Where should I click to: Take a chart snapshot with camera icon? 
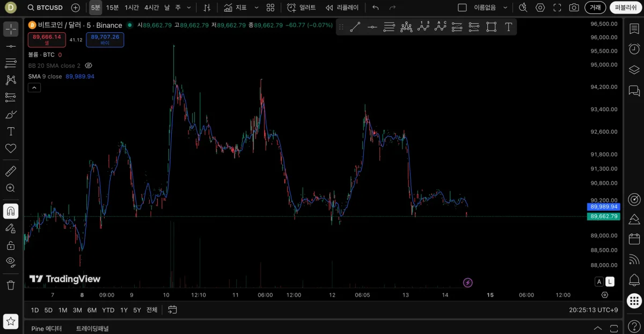pyautogui.click(x=574, y=8)
